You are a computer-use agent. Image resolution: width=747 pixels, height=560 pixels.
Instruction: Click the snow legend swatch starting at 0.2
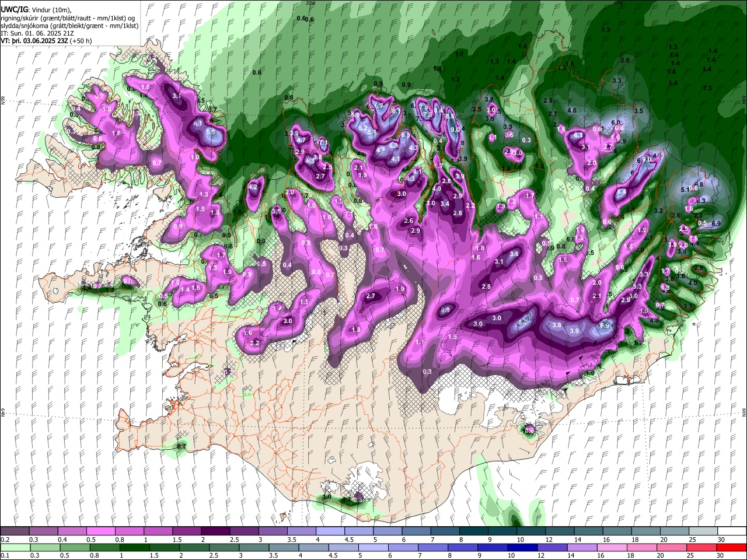pos(15,531)
